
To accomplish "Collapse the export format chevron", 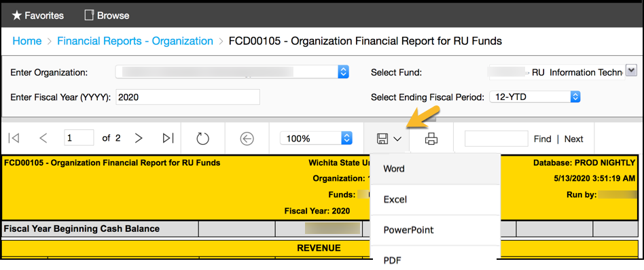I will (x=397, y=139).
